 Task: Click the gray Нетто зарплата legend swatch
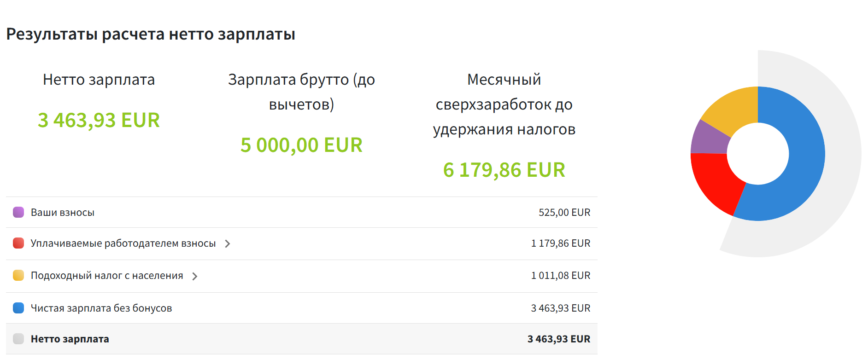18,339
